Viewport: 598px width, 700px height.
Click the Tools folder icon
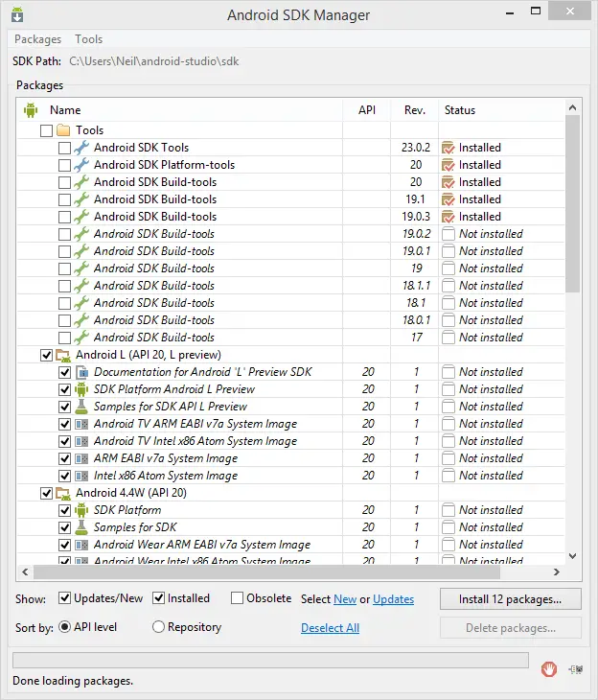click(x=63, y=130)
